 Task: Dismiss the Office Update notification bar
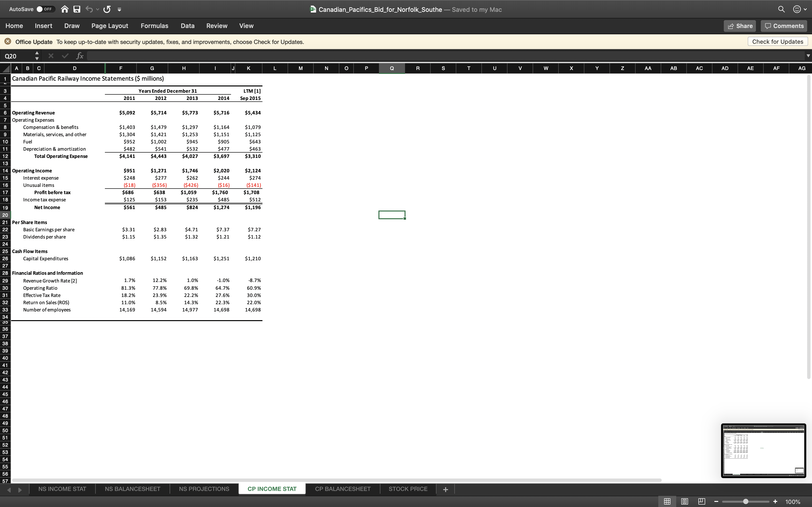click(x=8, y=42)
